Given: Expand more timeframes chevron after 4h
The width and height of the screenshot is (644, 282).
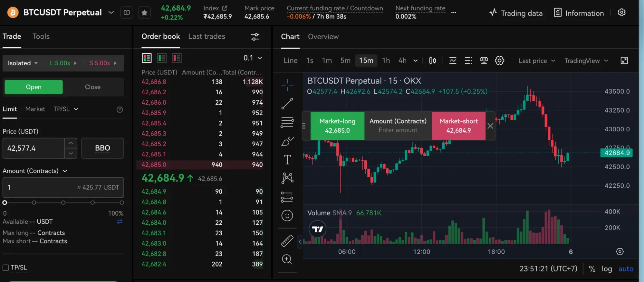Looking at the screenshot, I should point(416,61).
